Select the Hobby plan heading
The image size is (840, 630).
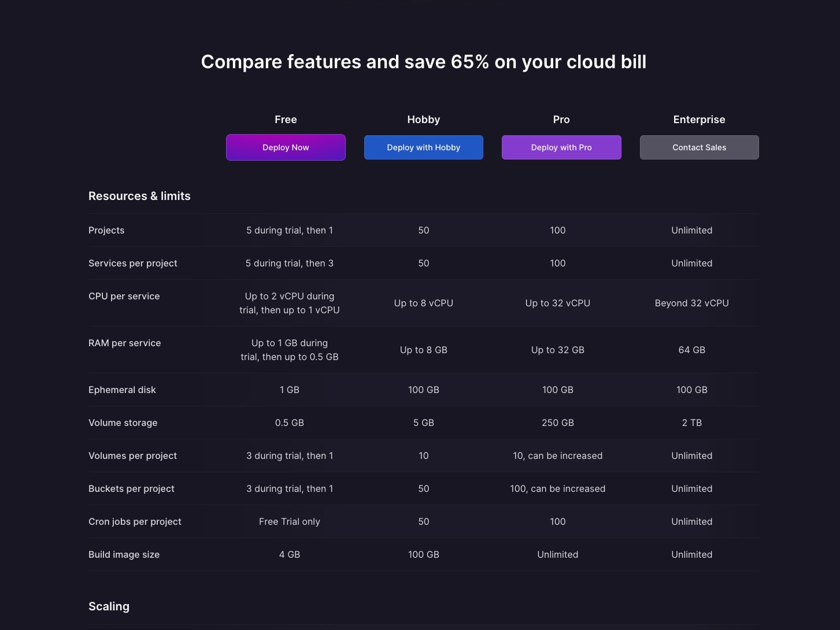point(424,120)
